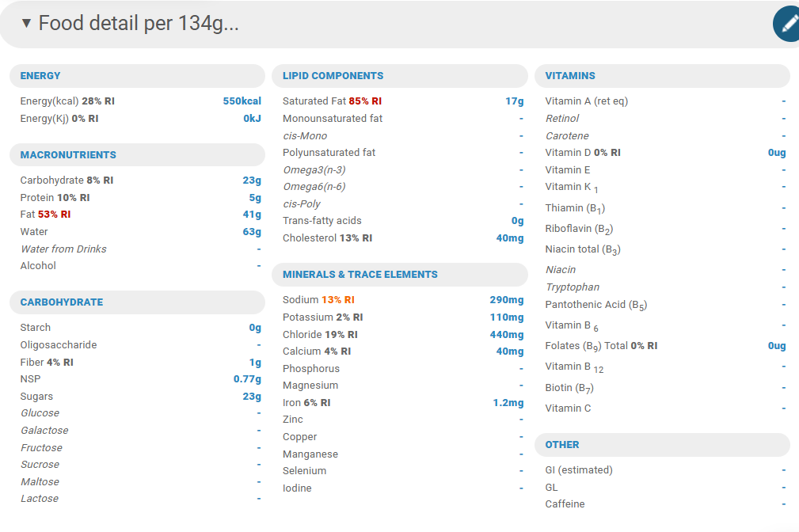Click the Fat 53% RI label
The width and height of the screenshot is (799, 532).
[45, 215]
